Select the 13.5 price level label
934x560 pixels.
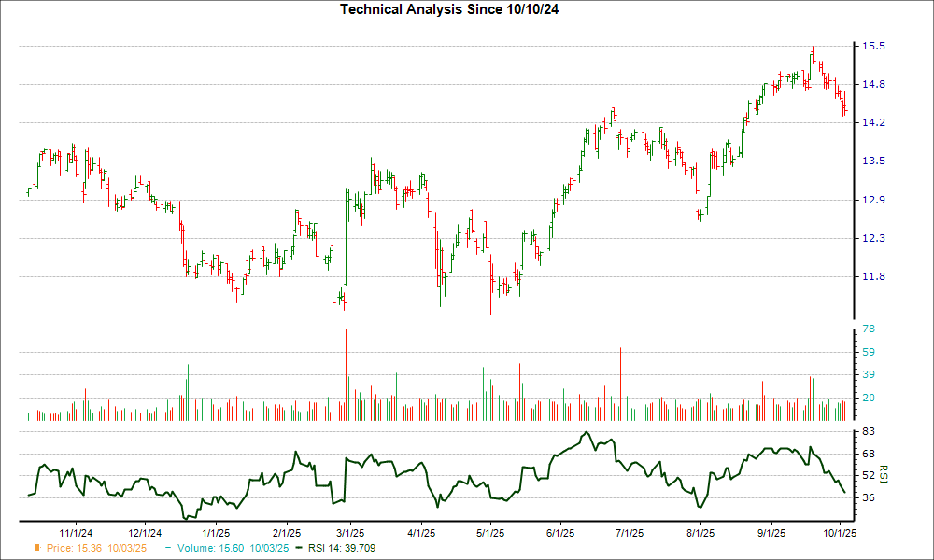click(873, 161)
